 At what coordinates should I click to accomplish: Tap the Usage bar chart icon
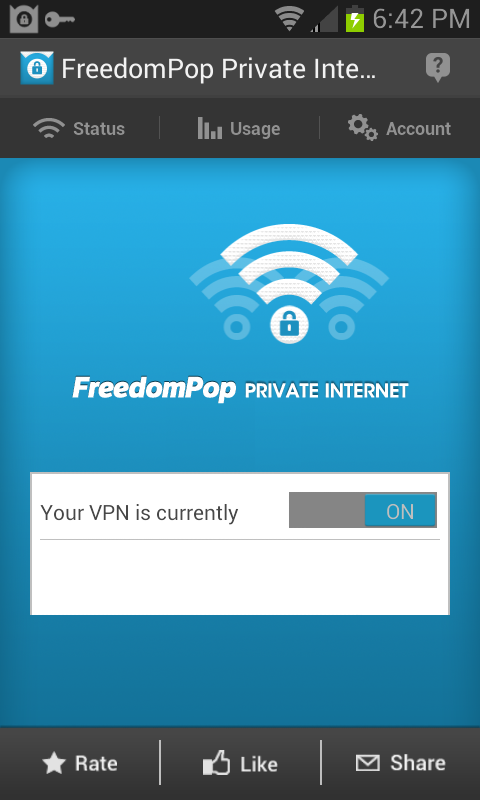tap(210, 128)
